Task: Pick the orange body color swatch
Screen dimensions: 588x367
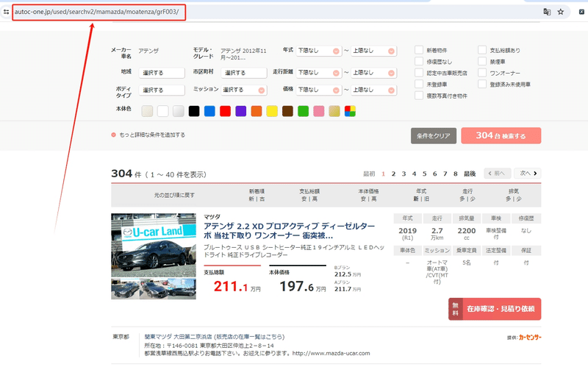Action: click(257, 111)
